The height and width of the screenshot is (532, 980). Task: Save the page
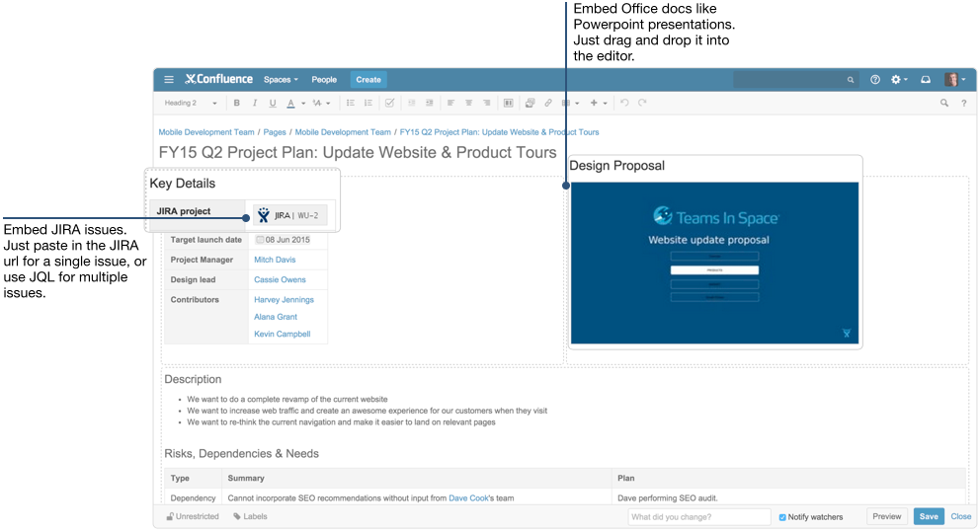pyautogui.click(x=928, y=516)
